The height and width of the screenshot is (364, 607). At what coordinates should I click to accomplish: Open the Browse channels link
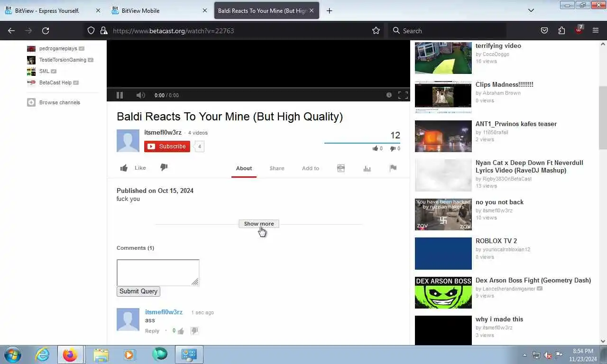(60, 102)
